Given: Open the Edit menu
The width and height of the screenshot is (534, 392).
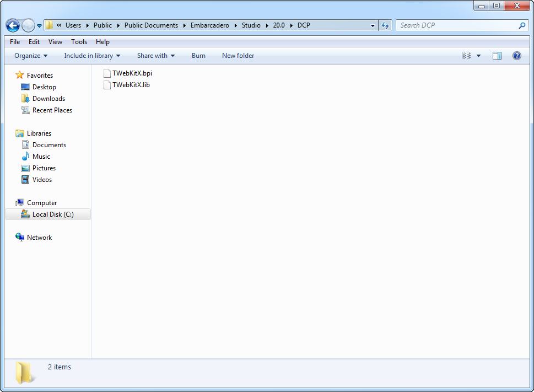Looking at the screenshot, I should tap(34, 42).
